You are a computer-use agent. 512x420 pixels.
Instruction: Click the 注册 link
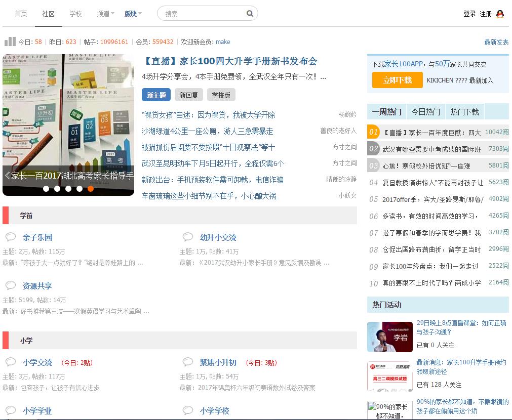point(486,14)
